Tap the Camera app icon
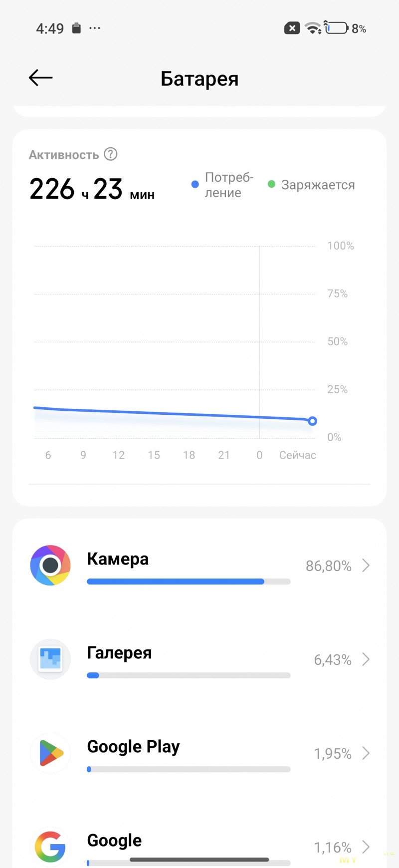This screenshot has height=868, width=399. pos(50,566)
